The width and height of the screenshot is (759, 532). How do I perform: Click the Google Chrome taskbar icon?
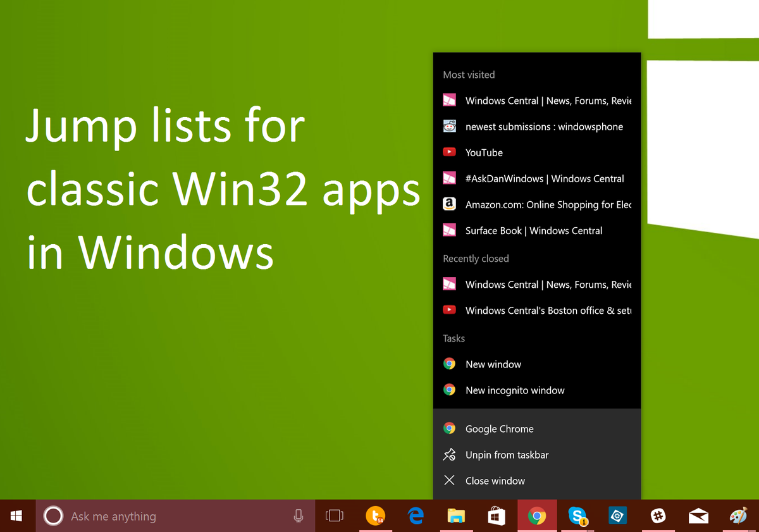point(537,516)
